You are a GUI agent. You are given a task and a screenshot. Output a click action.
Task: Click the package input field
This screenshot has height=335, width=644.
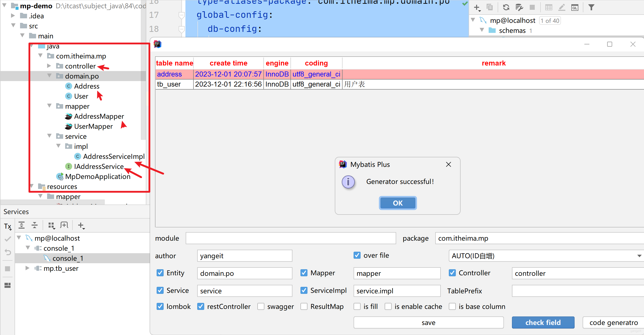540,238
